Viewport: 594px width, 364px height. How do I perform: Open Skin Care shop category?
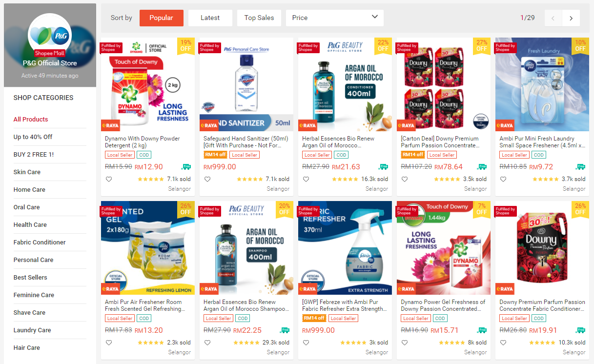[27, 172]
